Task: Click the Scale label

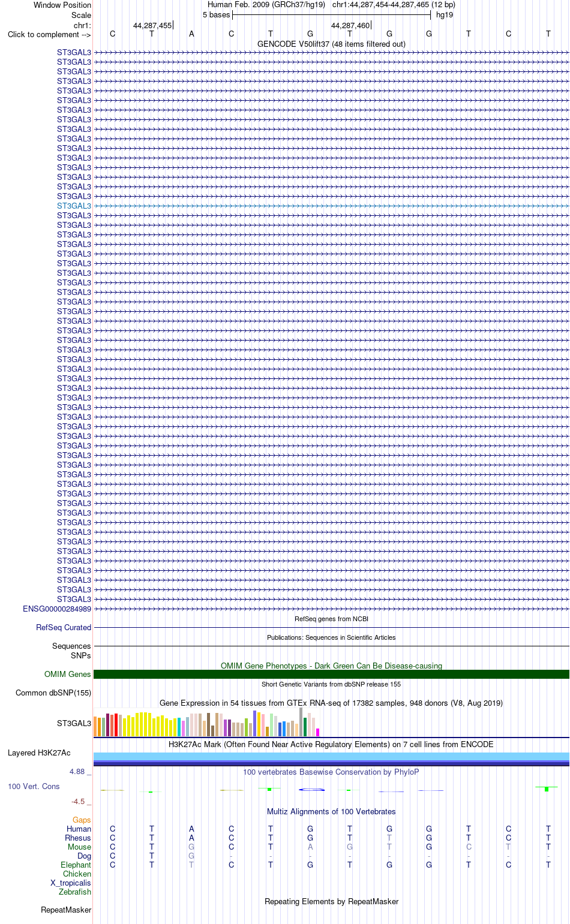Action: coord(82,15)
